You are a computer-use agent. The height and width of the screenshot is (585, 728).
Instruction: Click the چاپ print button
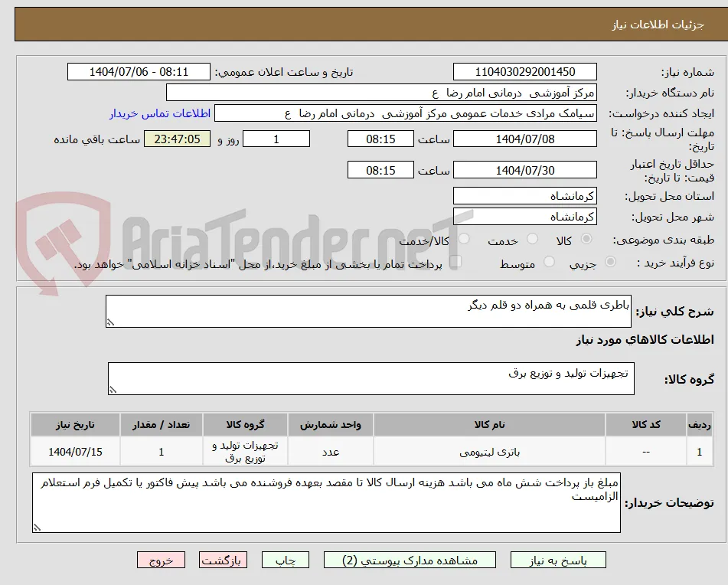pyautogui.click(x=285, y=560)
